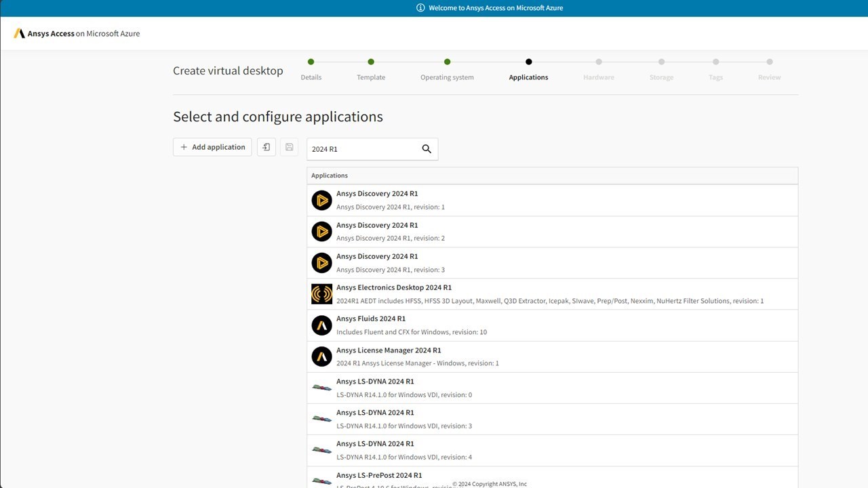Click the Ansys logo in the header

[x=19, y=33]
